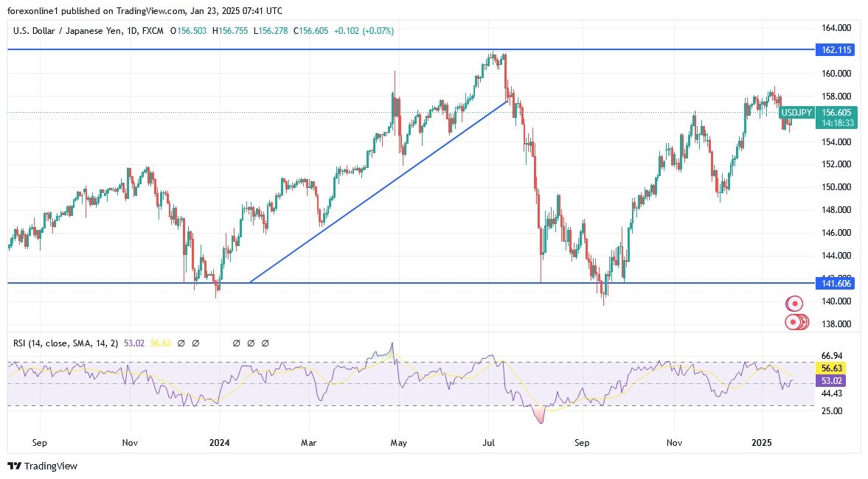Select the 2024 label on the time axis
The height and width of the screenshot is (479, 868).
point(219,443)
